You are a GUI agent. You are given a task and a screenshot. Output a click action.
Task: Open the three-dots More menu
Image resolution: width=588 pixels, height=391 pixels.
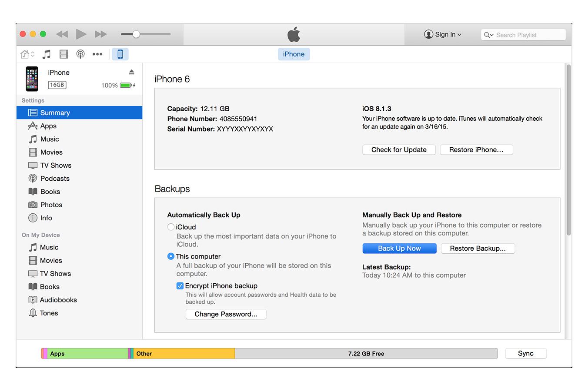97,54
